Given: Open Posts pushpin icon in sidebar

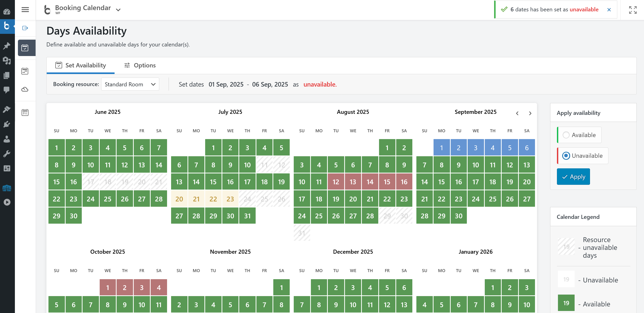Looking at the screenshot, I should (7, 46).
